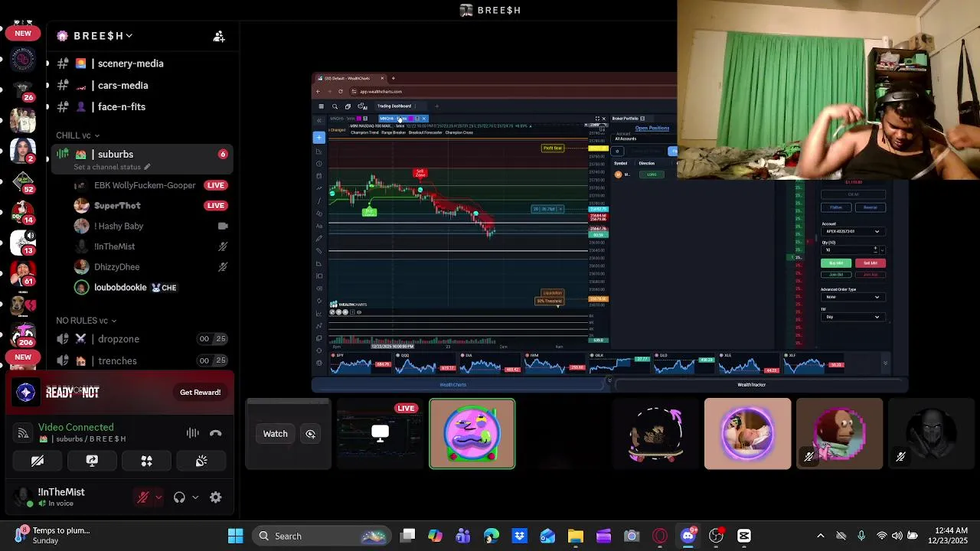Click the Qty input field
The width and height of the screenshot is (980, 551).
[848, 249]
